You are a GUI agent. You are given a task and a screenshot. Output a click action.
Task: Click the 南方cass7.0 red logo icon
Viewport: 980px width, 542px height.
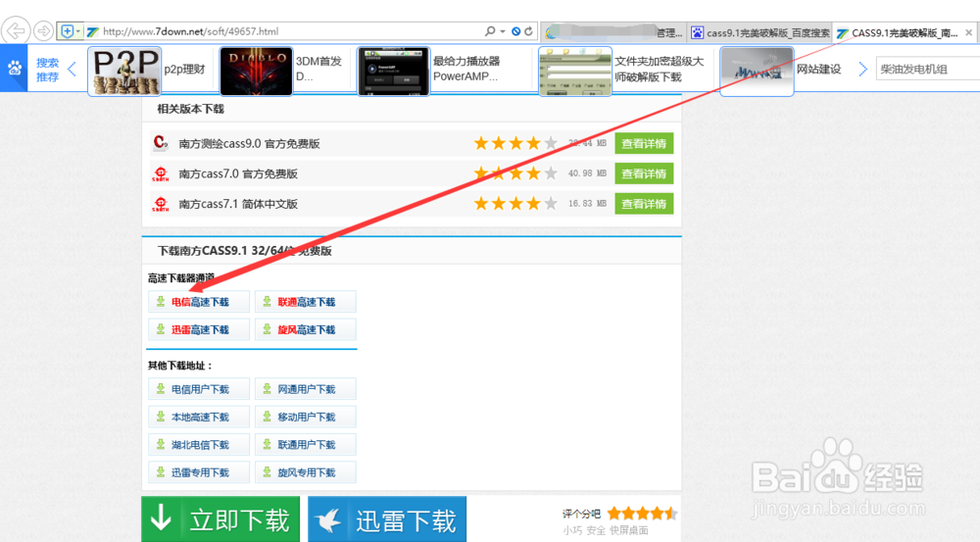pyautogui.click(x=161, y=173)
